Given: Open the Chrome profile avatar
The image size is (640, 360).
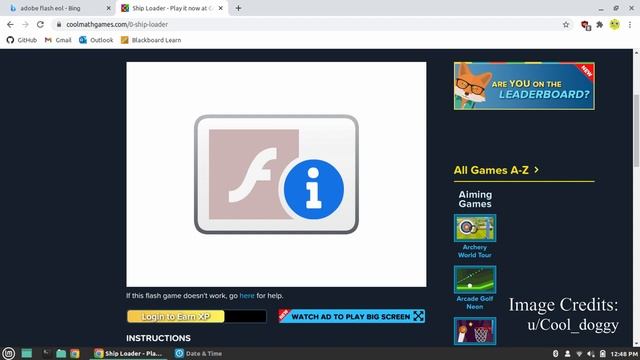Looking at the screenshot, I should [615, 24].
